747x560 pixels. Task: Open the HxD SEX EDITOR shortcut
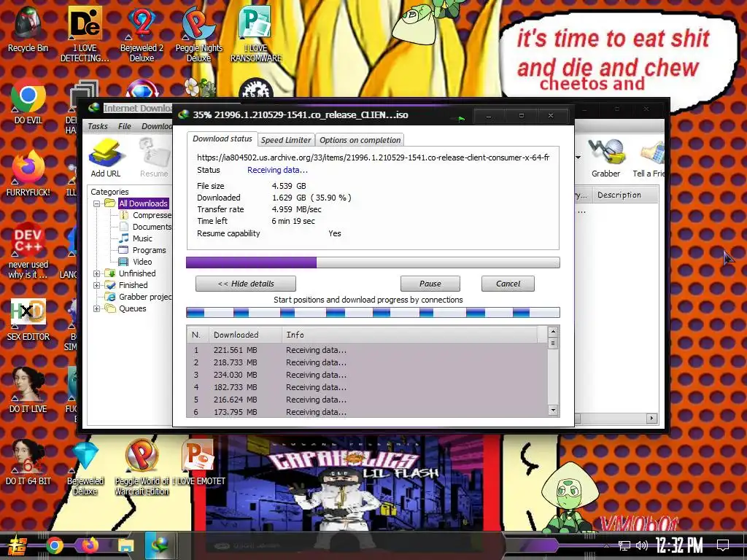click(28, 319)
